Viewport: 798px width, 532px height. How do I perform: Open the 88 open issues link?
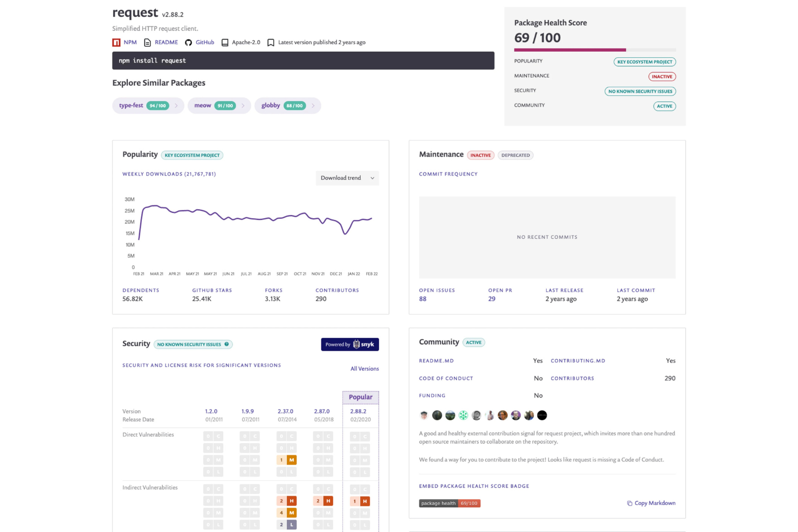(423, 299)
